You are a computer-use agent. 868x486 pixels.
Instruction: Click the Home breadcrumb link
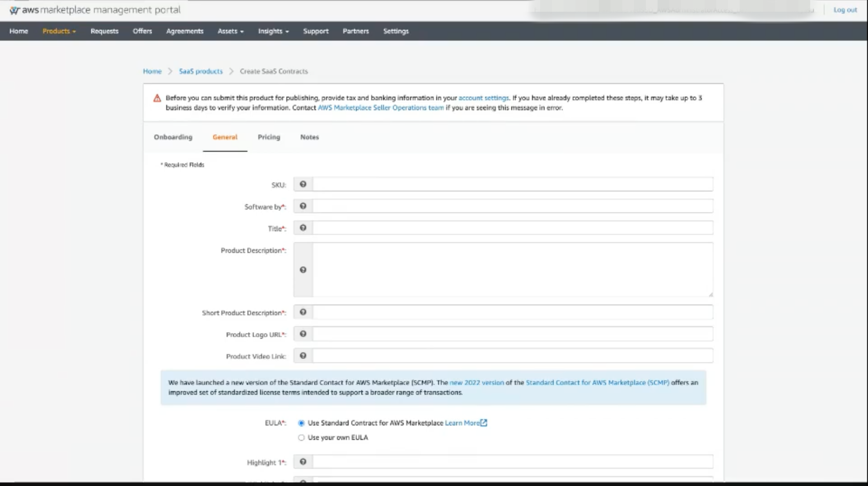pyautogui.click(x=152, y=71)
